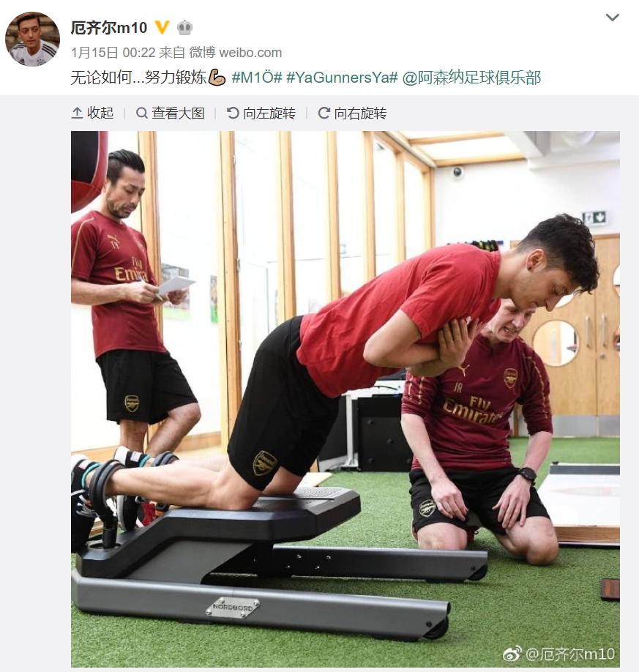The image size is (639, 672).
Task: Visit the @阿森纳足球俱乐部 mention
Action: (x=471, y=78)
